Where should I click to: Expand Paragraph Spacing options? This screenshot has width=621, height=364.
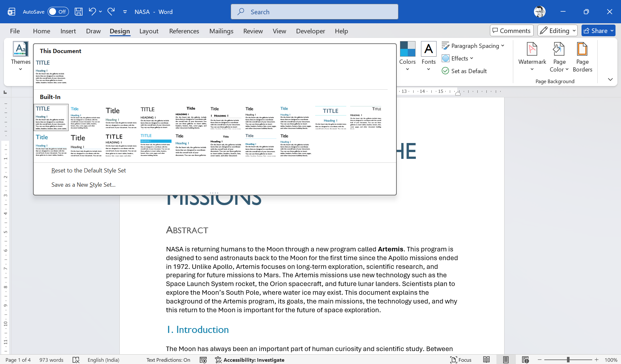tap(473, 46)
